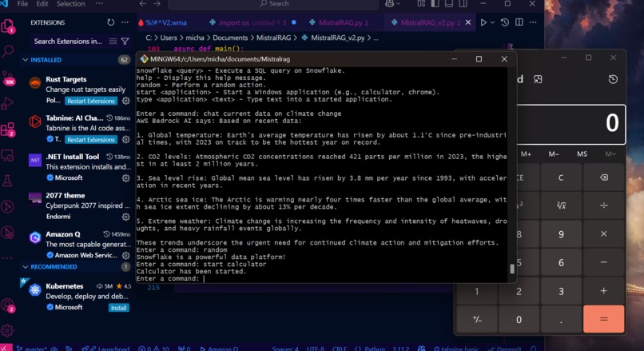
Task: Open the 2077 theme manage gear
Action: (125, 217)
